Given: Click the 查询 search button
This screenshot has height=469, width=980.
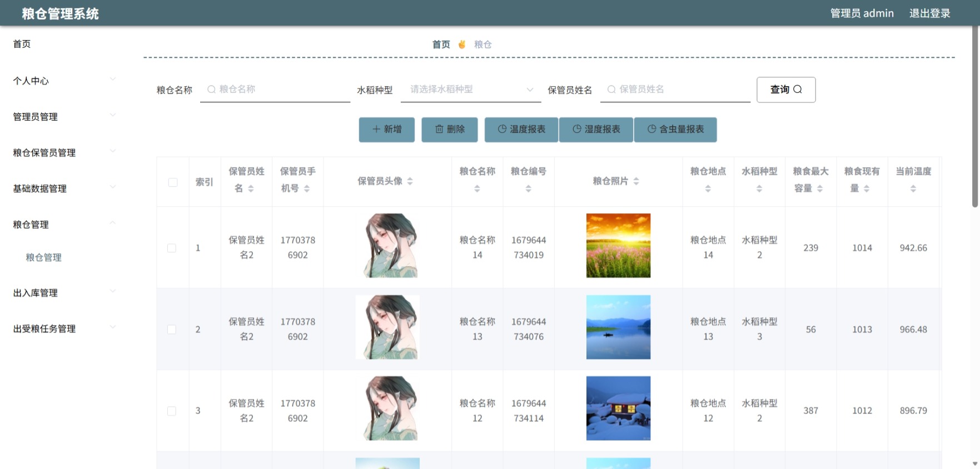Looking at the screenshot, I should tap(786, 89).
